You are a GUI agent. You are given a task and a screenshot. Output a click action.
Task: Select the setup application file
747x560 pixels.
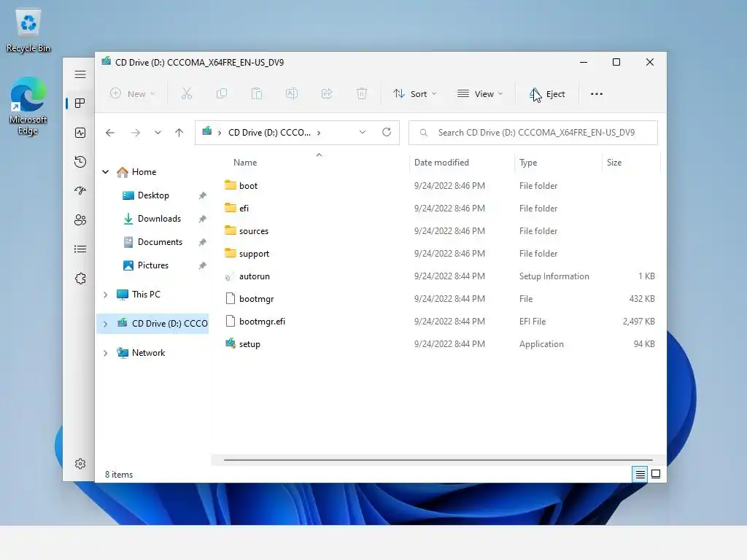(x=249, y=344)
